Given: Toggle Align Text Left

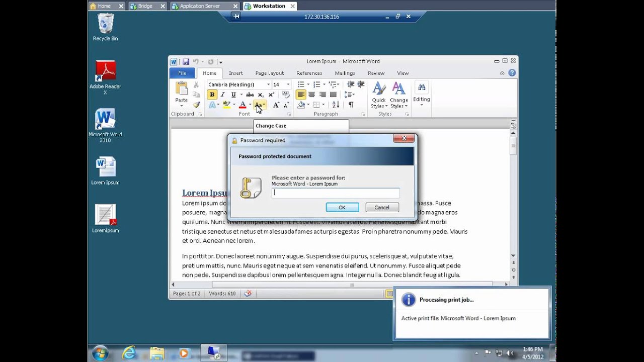Looking at the screenshot, I should (301, 95).
